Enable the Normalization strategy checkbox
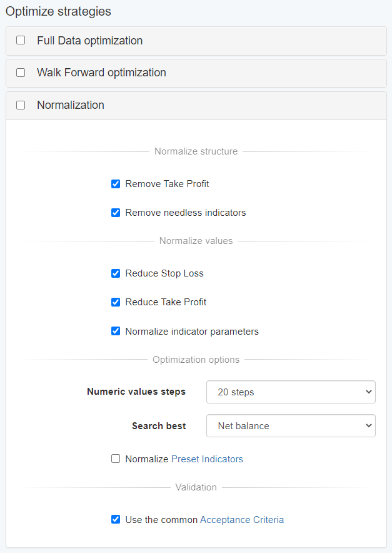Image resolution: width=392 pixels, height=553 pixels. [21, 105]
